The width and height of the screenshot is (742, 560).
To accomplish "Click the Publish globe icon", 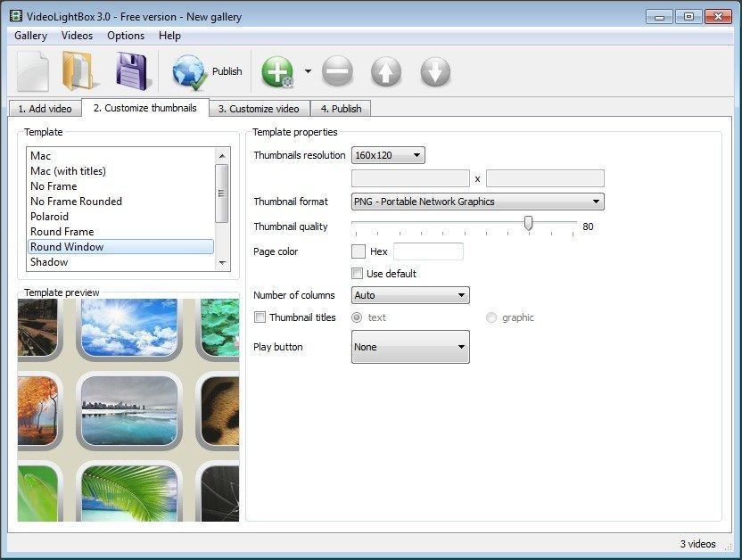I will [x=189, y=72].
